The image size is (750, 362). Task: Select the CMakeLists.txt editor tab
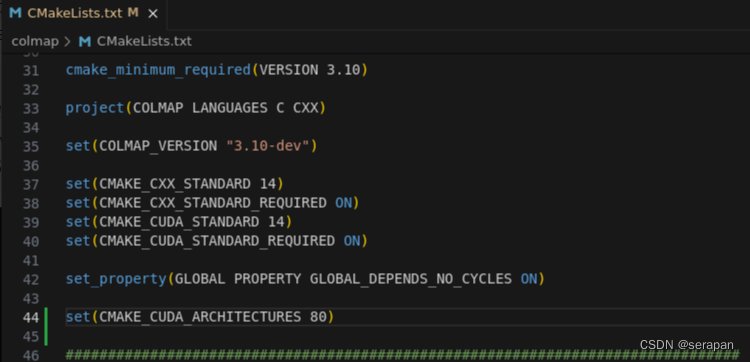tap(84, 13)
